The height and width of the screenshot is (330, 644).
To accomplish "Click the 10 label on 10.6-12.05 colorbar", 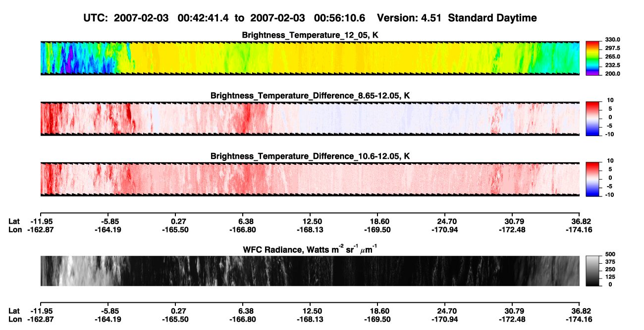I will 610,160.
